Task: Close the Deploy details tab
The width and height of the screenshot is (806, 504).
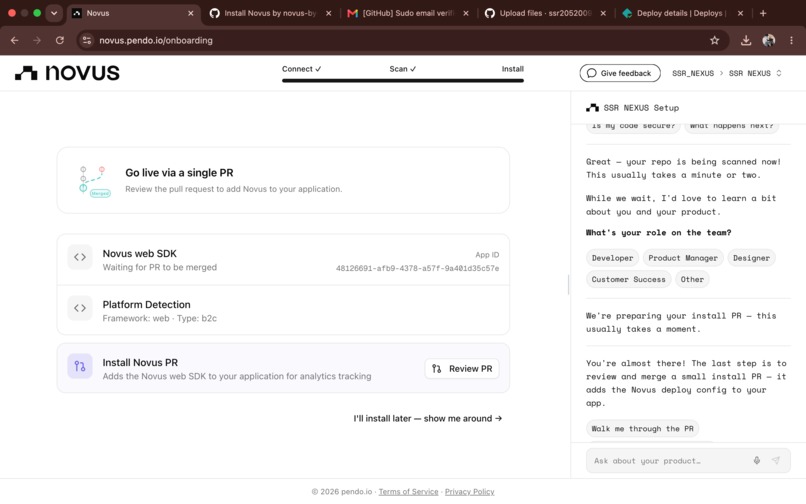Action: click(x=740, y=13)
